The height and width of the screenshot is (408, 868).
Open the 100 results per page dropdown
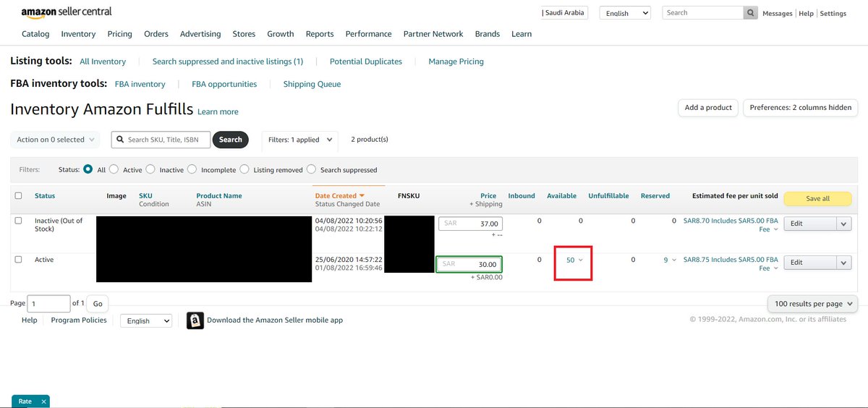pos(812,304)
